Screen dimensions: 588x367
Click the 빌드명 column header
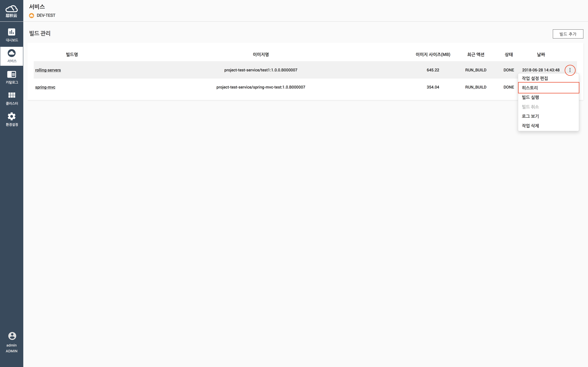tap(72, 55)
